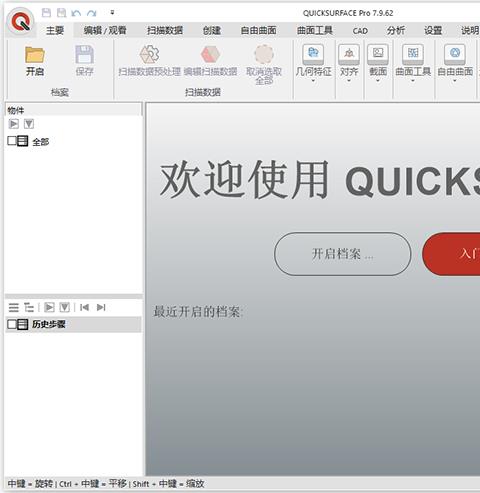480x493 pixels.
Task: Jump to last history step icon
Action: pyautogui.click(x=101, y=307)
